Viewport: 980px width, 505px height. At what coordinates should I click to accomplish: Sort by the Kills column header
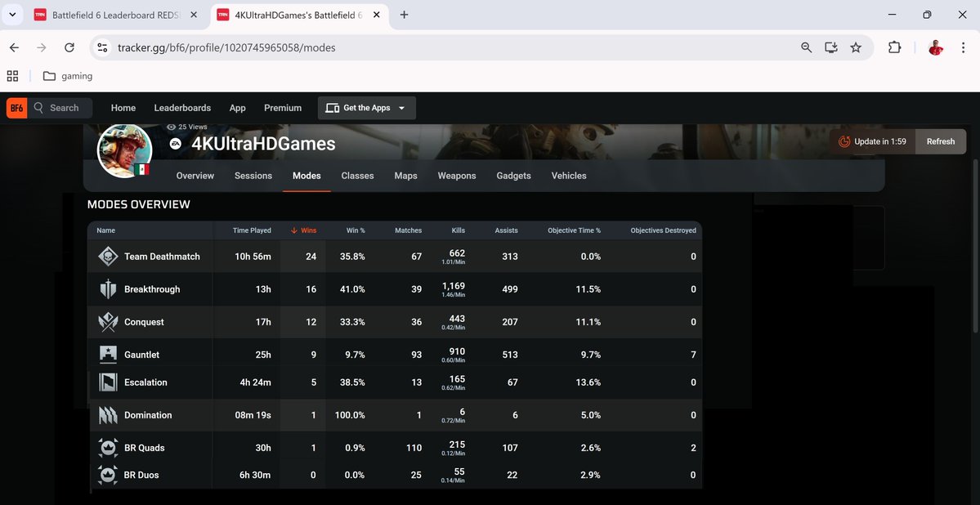point(459,230)
